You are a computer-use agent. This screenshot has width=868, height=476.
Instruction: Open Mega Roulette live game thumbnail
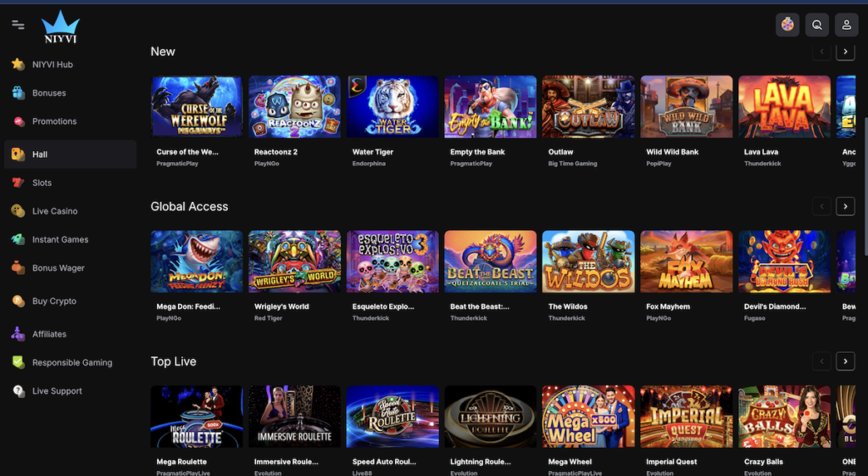coord(197,417)
